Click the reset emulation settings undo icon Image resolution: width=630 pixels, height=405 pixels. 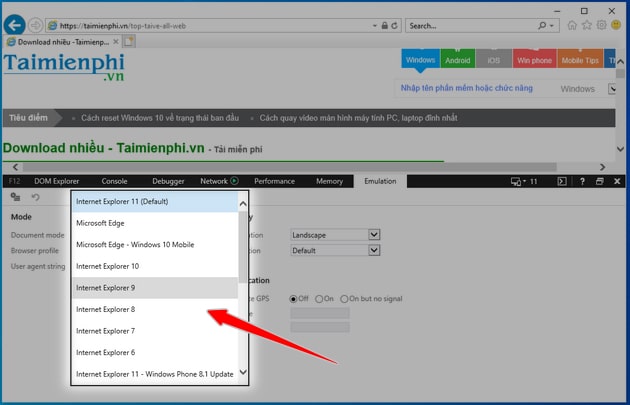pos(35,197)
